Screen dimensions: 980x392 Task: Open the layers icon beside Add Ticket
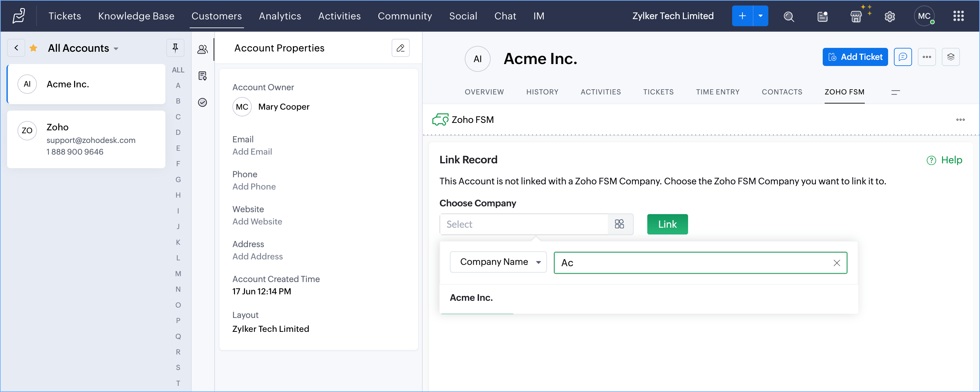pyautogui.click(x=950, y=57)
